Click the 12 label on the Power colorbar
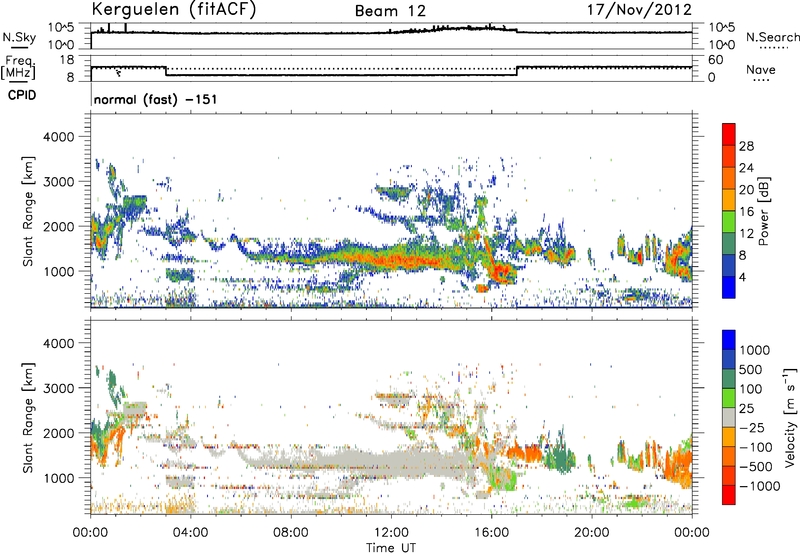800x554 pixels. click(746, 234)
